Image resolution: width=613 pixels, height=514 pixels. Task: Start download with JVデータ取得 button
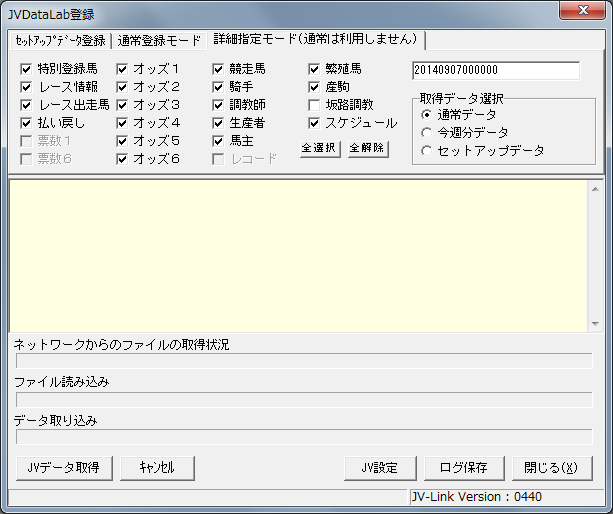pos(64,468)
